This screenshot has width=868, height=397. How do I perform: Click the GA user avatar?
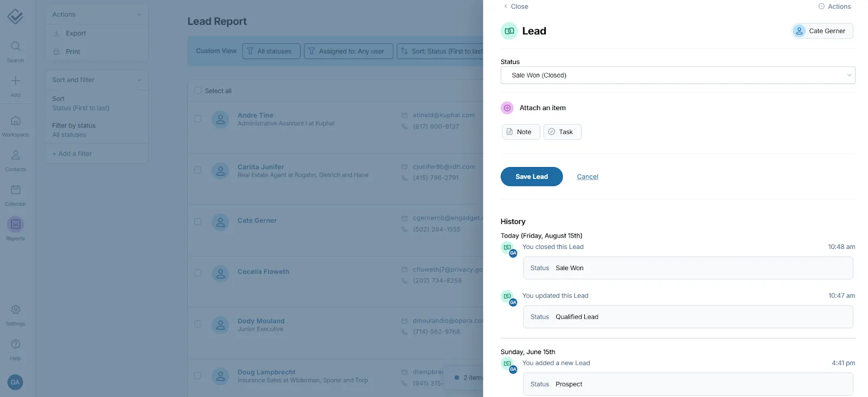[15, 382]
